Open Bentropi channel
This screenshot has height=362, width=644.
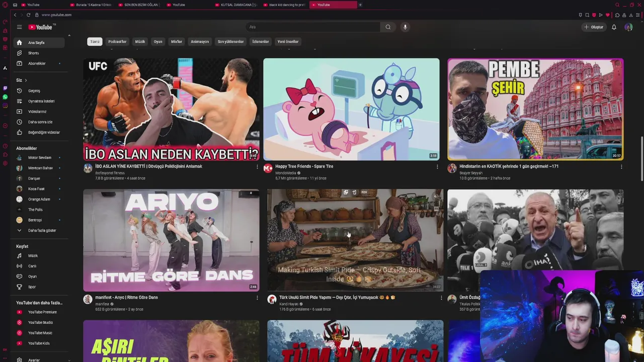pyautogui.click(x=39, y=220)
